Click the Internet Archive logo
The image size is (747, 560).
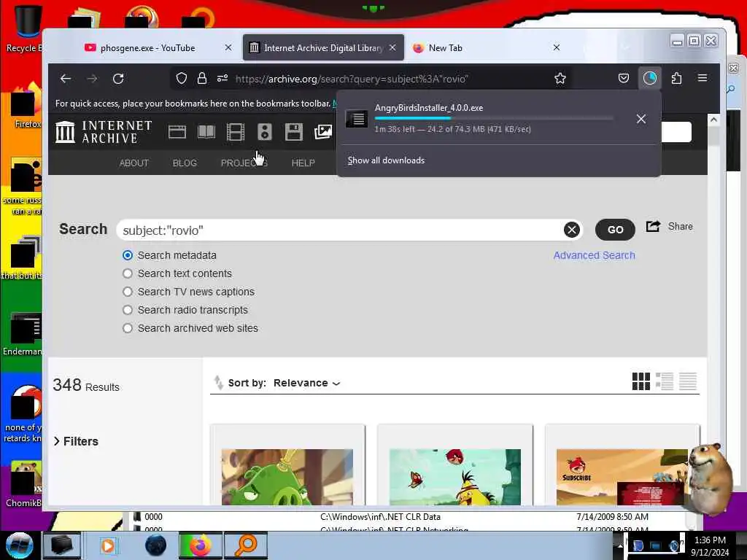click(x=104, y=132)
